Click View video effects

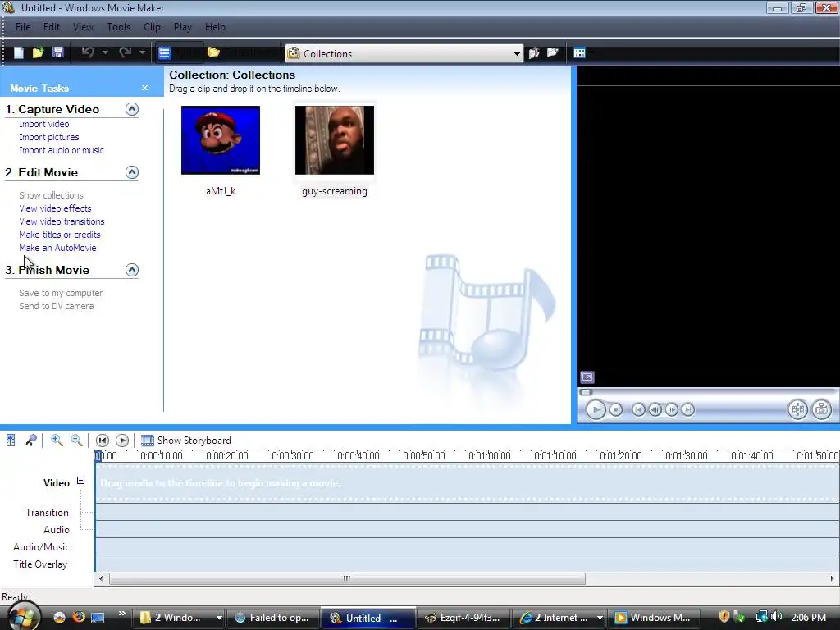click(55, 208)
